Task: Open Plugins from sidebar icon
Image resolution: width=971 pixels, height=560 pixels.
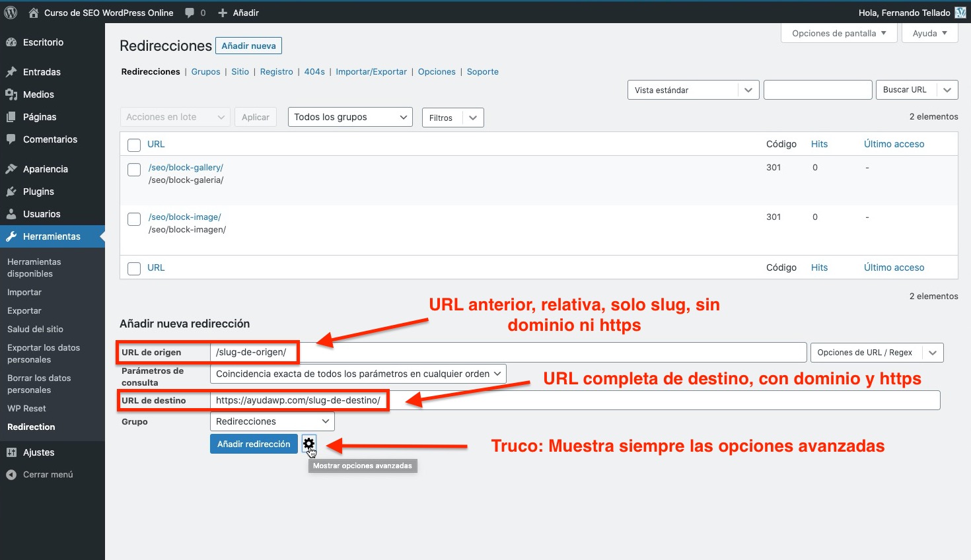Action: click(11, 192)
